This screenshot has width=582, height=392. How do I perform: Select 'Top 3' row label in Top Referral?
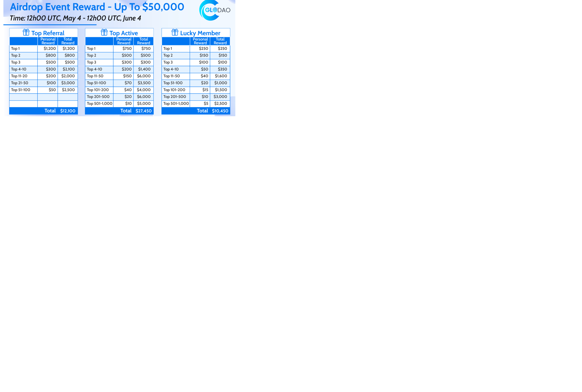[x=15, y=62]
